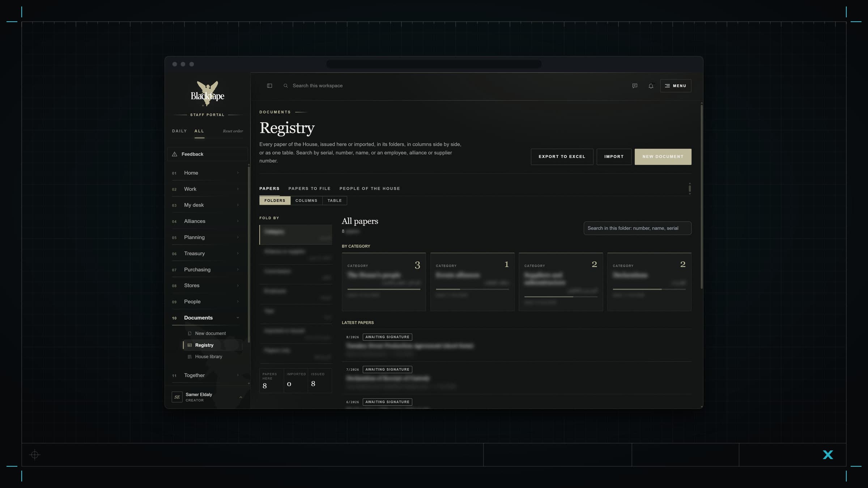Focus the Search in this folder field
Viewport: 868px width, 488px height.
pyautogui.click(x=637, y=228)
